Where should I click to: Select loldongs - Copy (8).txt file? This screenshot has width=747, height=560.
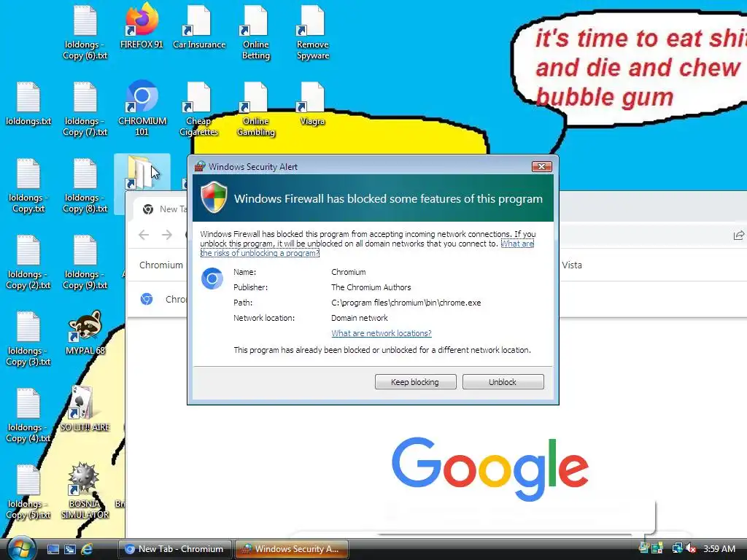(85, 185)
